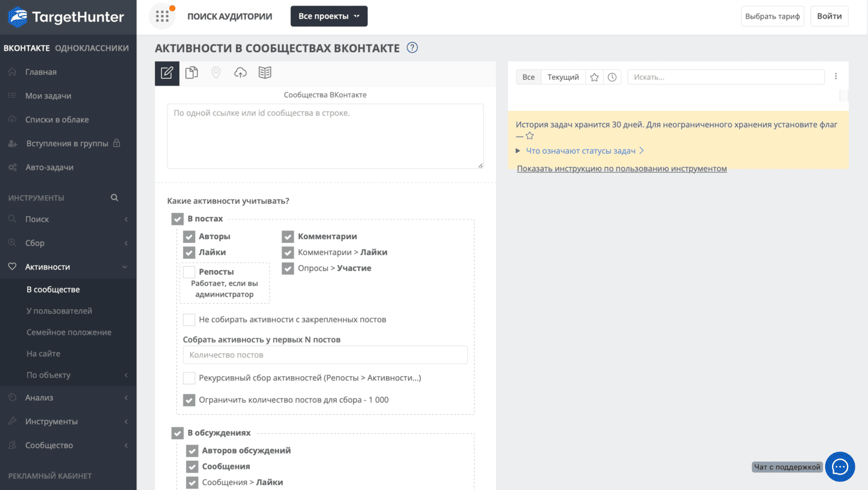The height and width of the screenshot is (490, 868).
Task: Click the gears icon for Авто-задачи
Action: point(12,167)
